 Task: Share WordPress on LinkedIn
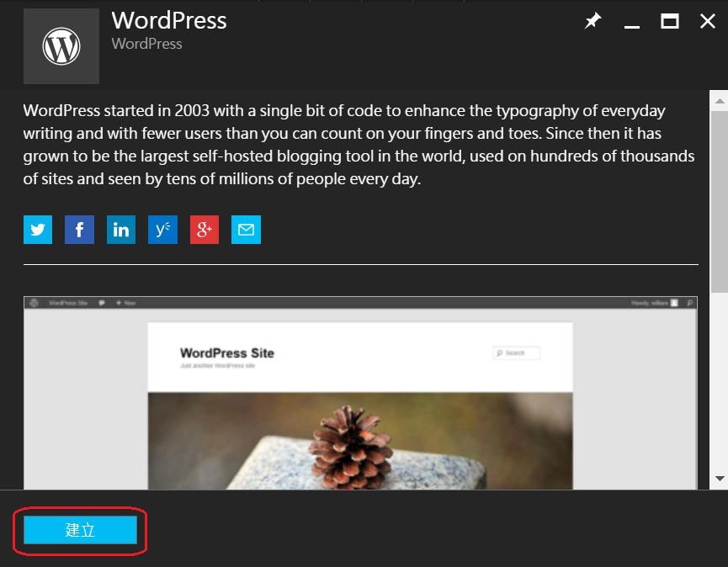click(x=120, y=229)
